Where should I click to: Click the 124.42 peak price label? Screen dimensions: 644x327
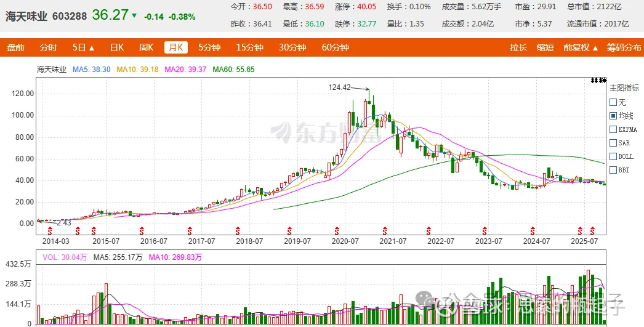[x=340, y=87]
